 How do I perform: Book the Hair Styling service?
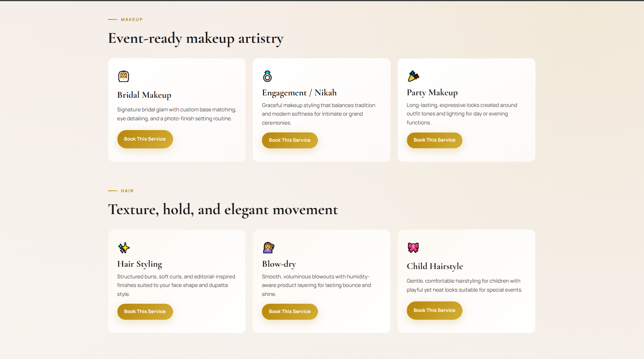[145, 311]
